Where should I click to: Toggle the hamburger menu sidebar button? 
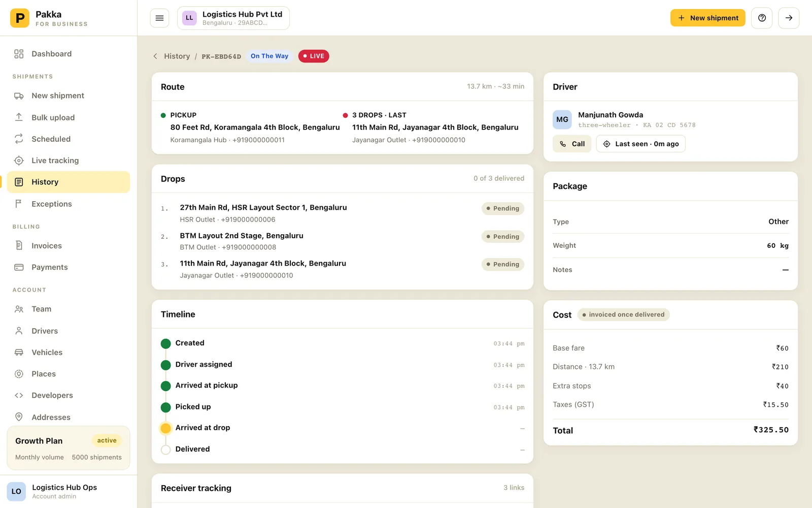159,18
